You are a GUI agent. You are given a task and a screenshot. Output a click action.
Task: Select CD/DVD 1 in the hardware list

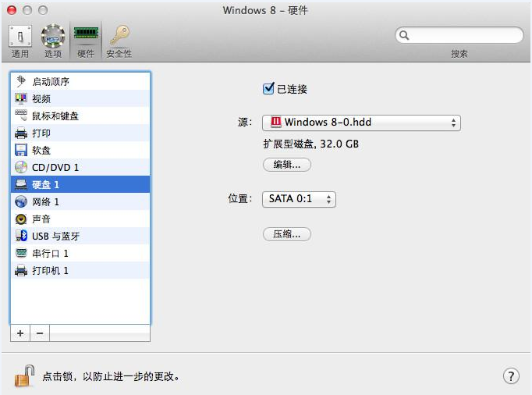(55, 167)
